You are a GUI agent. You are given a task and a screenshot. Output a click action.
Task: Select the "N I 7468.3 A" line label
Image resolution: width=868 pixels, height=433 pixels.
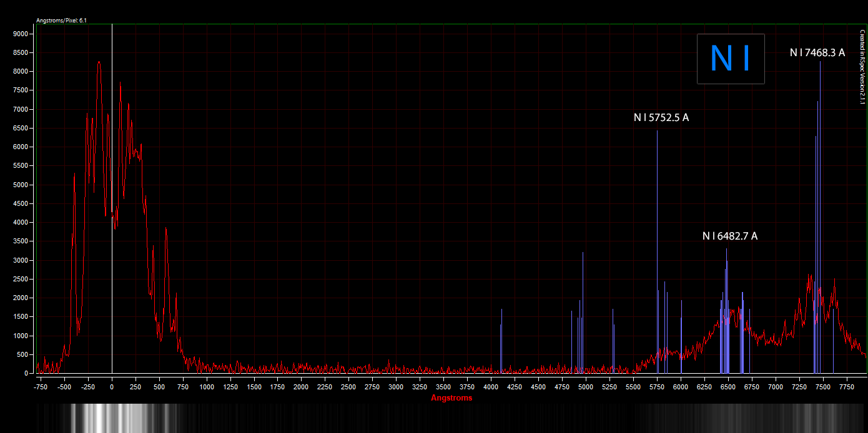pyautogui.click(x=817, y=53)
